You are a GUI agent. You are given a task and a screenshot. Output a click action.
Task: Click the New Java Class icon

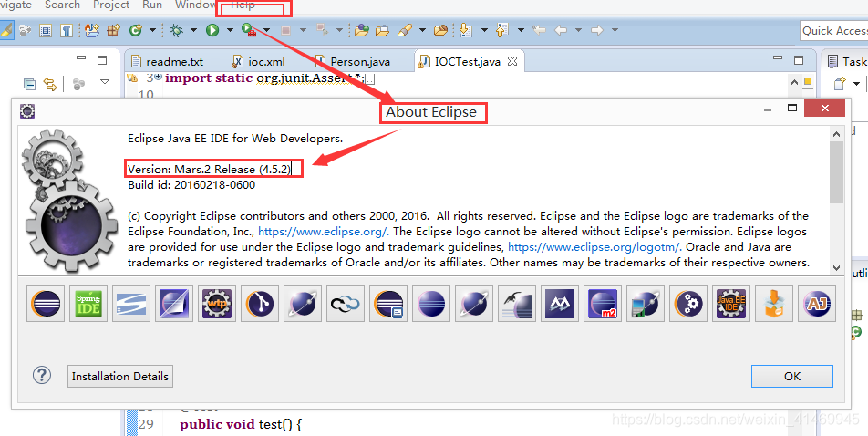(136, 30)
